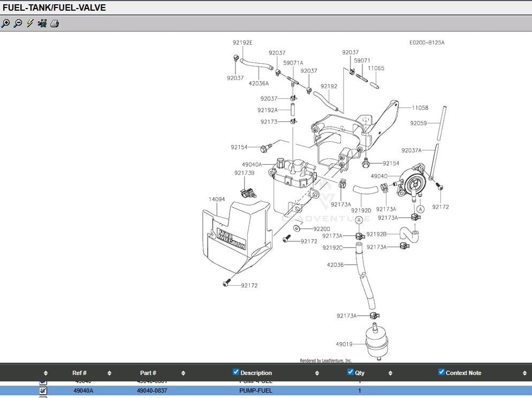Disable the Context Note column checkbox

(441, 372)
